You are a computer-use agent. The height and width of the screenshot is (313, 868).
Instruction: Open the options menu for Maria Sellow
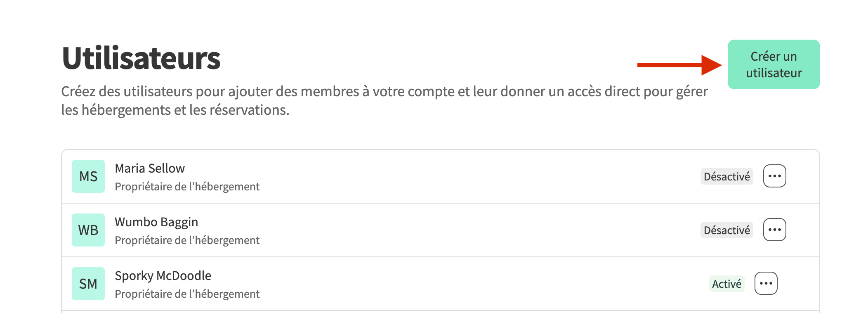(x=774, y=176)
